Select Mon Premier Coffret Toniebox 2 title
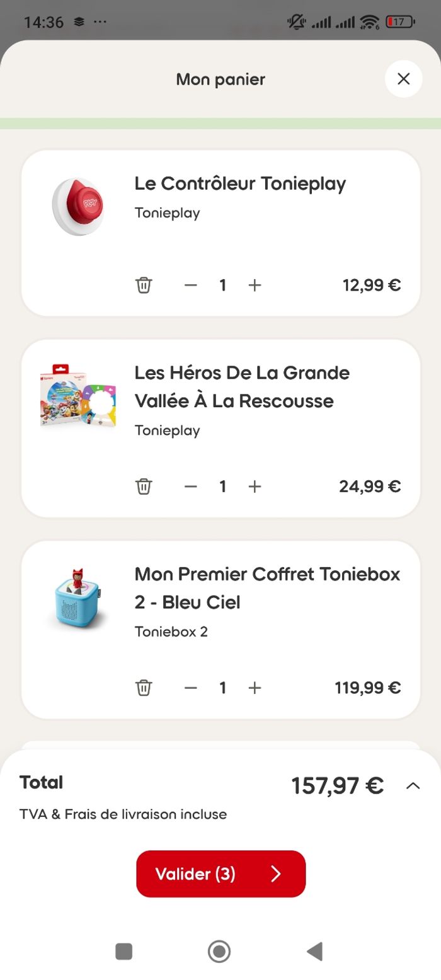This screenshot has width=441, height=980. (267, 587)
